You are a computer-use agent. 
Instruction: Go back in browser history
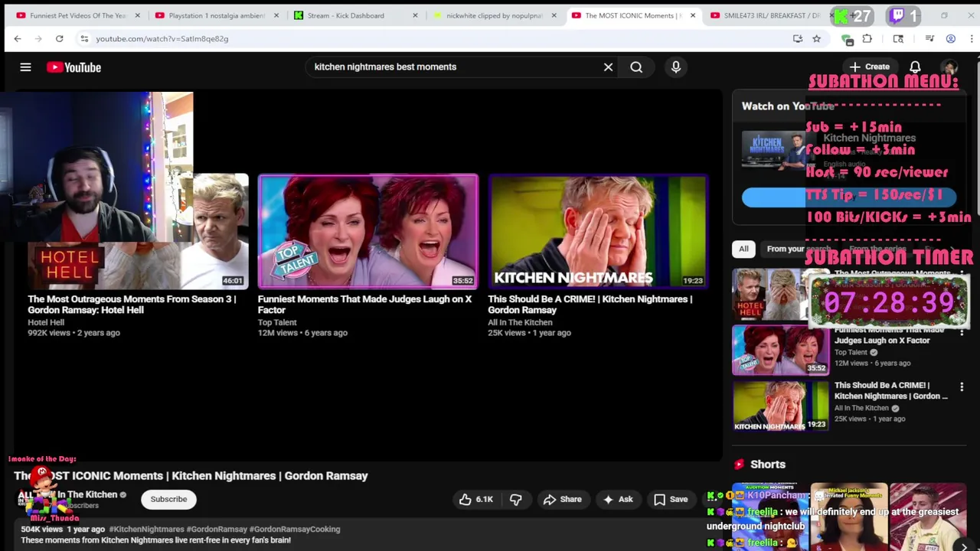pyautogui.click(x=17, y=38)
